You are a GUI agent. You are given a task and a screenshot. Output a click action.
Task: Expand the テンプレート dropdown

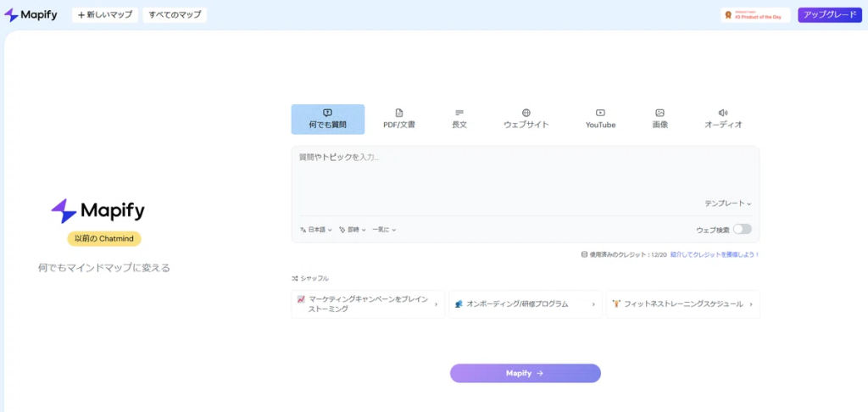(727, 203)
